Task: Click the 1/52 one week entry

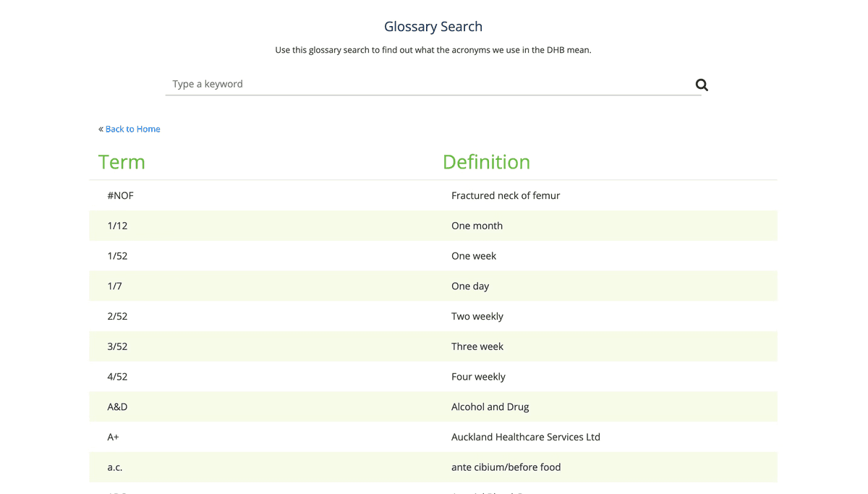Action: pos(117,255)
